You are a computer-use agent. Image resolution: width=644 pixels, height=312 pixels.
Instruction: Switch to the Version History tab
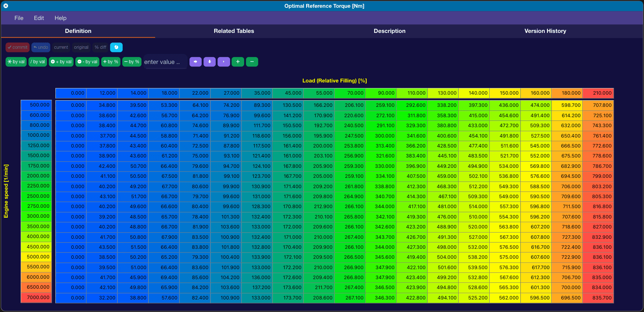coord(545,31)
